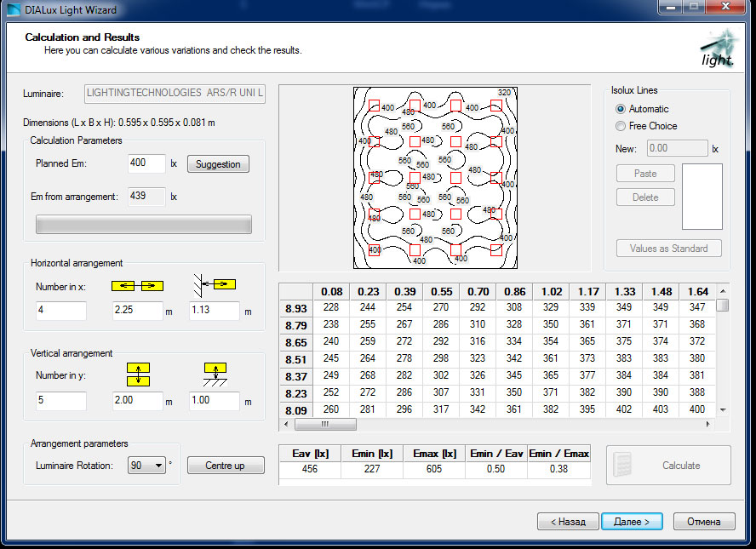Image resolution: width=756 pixels, height=549 pixels.
Task: Select Free Choice isolux lines option
Action: coord(621,126)
